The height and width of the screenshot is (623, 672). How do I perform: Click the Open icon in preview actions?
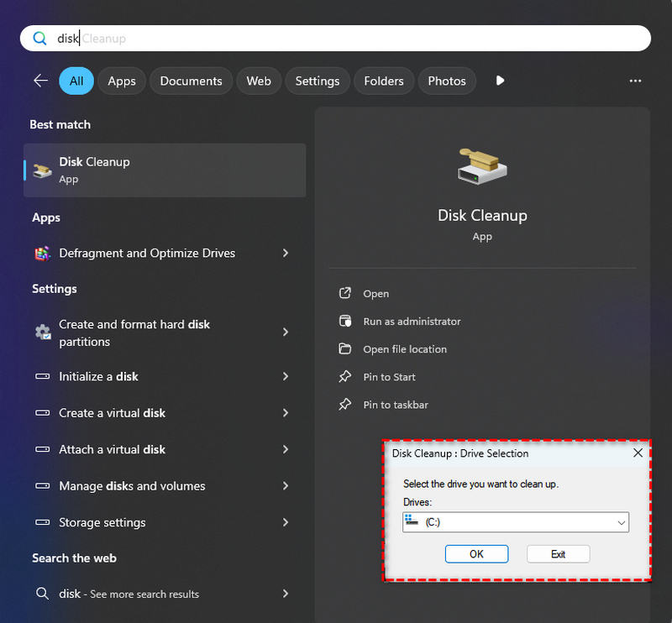345,293
